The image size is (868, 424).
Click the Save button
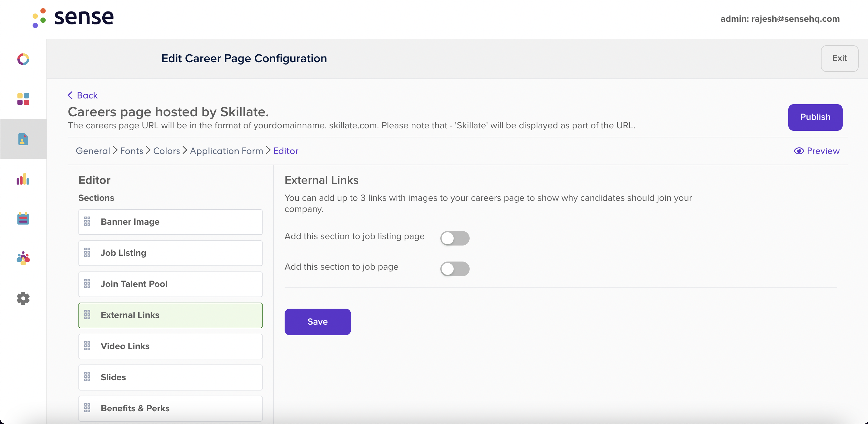tap(318, 322)
